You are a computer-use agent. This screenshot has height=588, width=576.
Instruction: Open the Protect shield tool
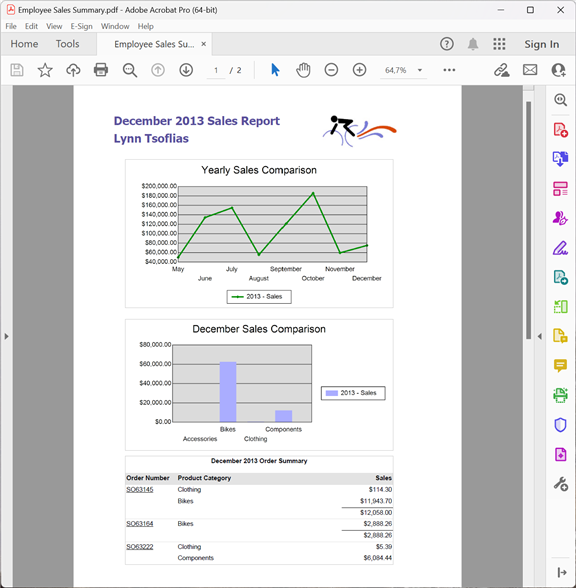click(560, 425)
